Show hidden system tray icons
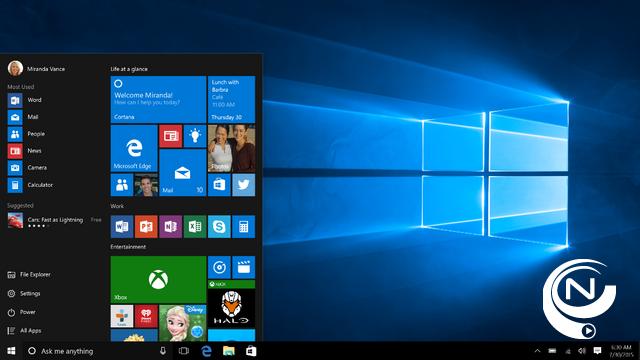The image size is (640, 360). point(538,351)
